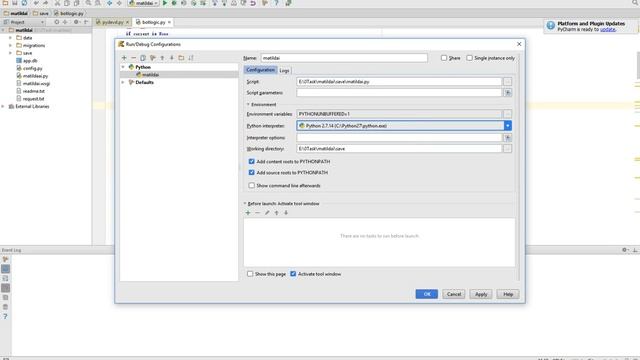Click the Cancel button
Viewport: 640px width, 360px height.
pos(453,294)
